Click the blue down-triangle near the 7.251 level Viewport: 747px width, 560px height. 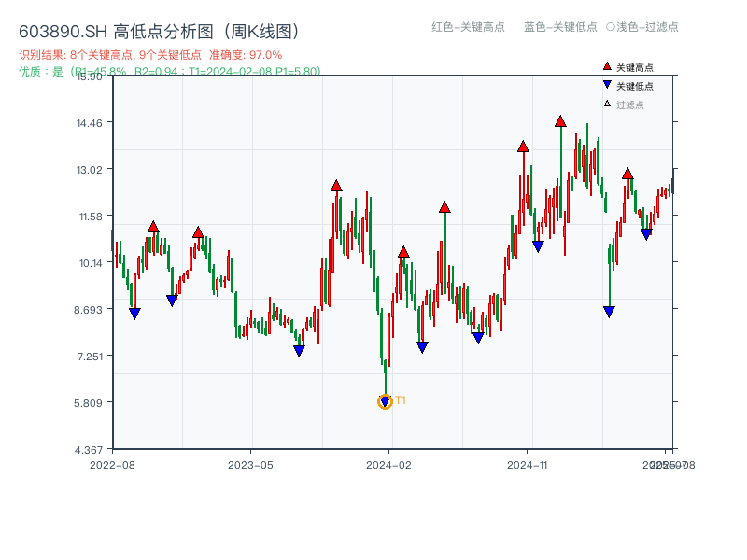(299, 350)
